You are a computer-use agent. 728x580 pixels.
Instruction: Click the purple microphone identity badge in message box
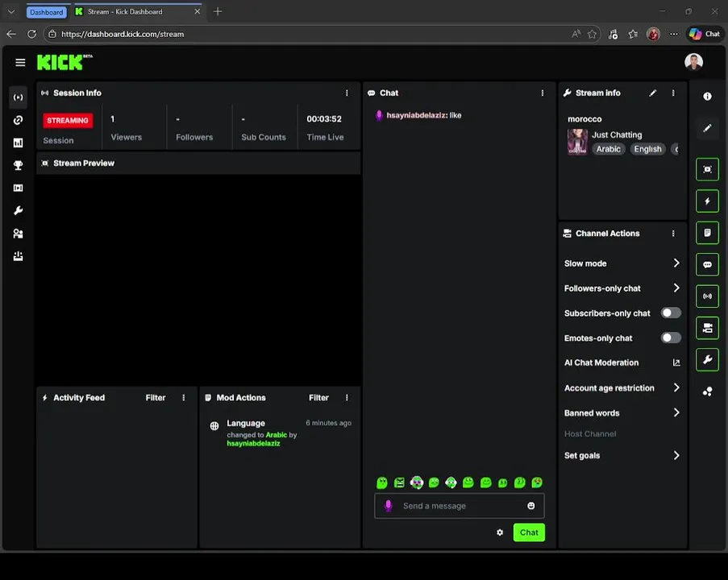coord(389,506)
